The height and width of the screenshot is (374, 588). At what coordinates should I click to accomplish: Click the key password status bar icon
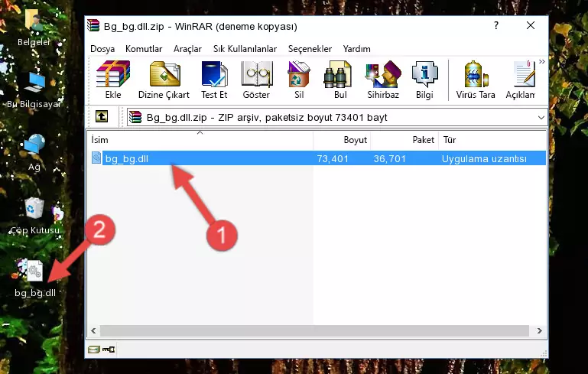coord(109,350)
